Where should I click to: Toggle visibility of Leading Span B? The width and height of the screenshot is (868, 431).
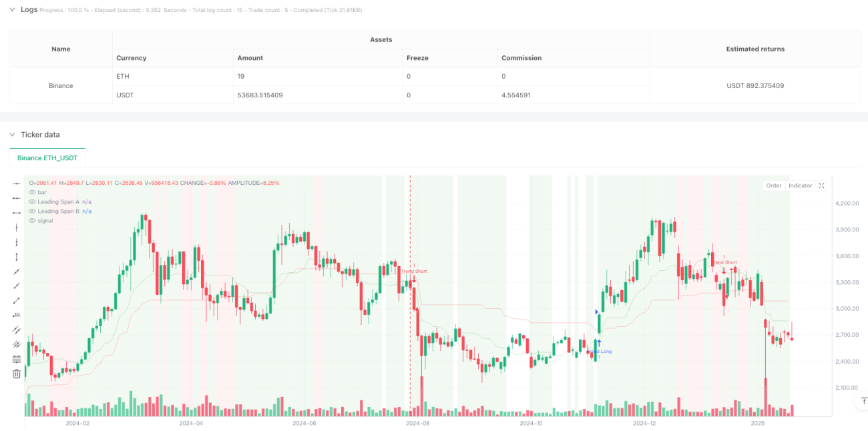click(x=31, y=211)
